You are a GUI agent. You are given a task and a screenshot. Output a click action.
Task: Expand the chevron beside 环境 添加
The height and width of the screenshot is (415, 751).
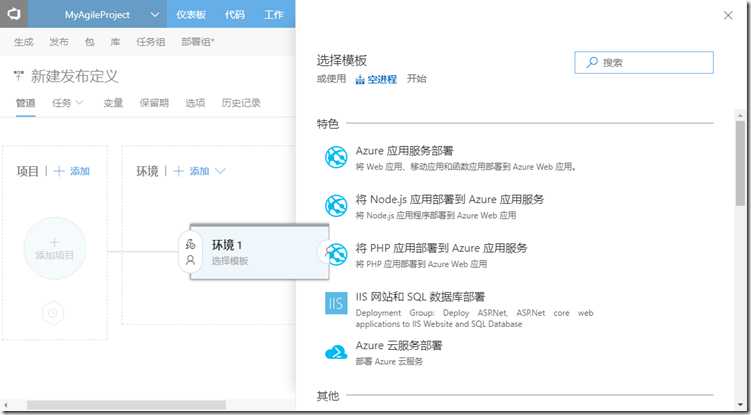pyautogui.click(x=220, y=171)
